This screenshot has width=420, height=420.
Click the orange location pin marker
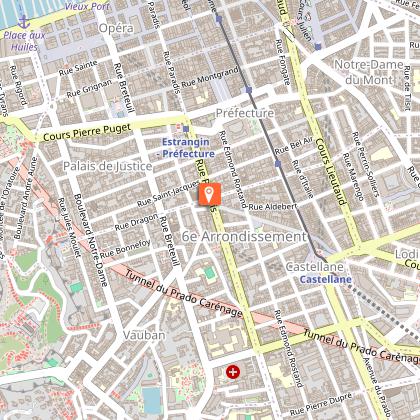coord(210,194)
